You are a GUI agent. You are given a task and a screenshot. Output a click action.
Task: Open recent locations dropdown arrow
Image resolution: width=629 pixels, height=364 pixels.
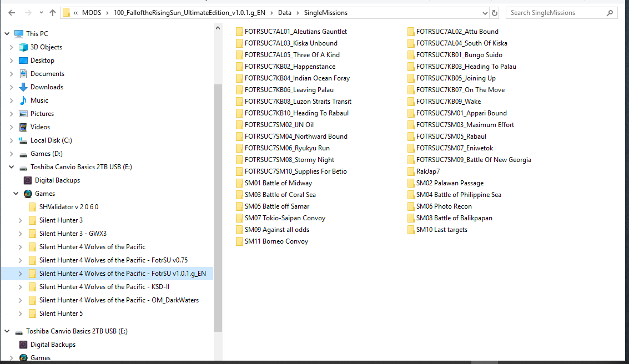41,13
